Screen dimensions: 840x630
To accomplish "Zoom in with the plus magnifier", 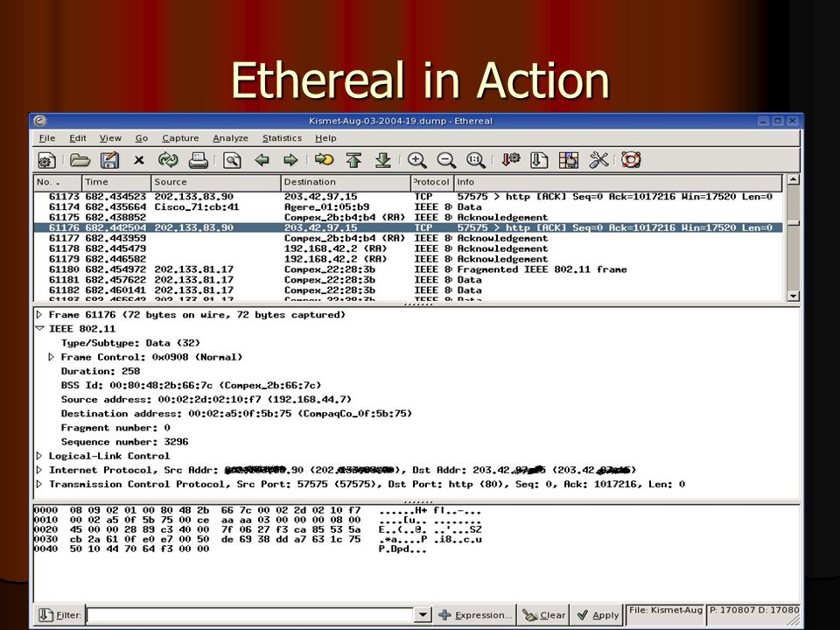I will click(416, 160).
